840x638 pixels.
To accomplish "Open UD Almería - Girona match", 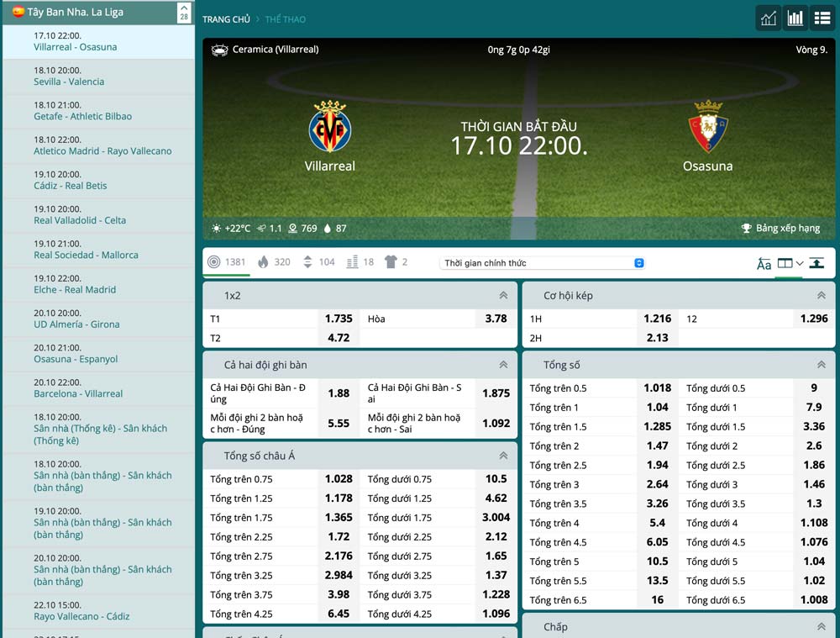I will coord(98,319).
